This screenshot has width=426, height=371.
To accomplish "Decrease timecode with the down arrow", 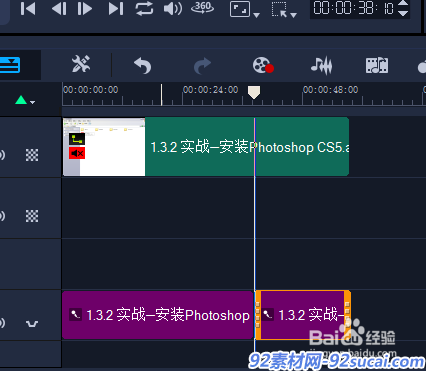I will click(x=403, y=13).
